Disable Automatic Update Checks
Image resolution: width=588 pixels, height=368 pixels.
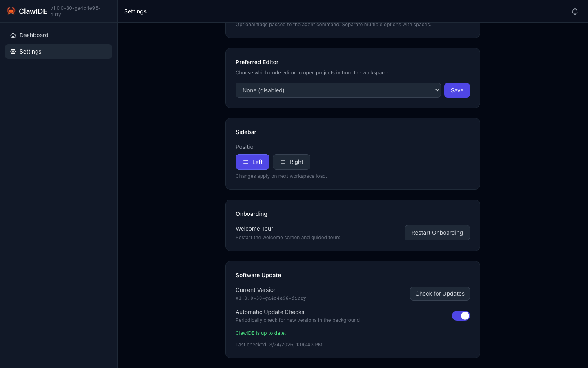point(461,316)
